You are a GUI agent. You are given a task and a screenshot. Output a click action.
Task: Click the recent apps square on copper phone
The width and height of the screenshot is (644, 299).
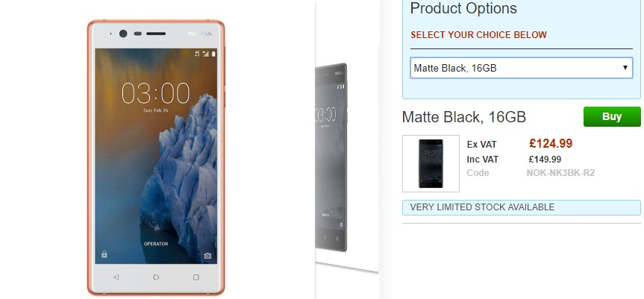pyautogui.click(x=196, y=277)
